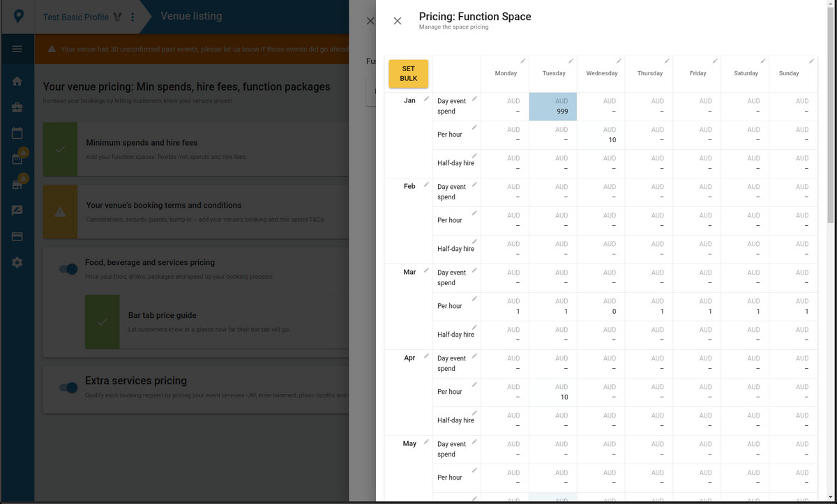
Task: Click pencil icon for Apr Per hour row
Action: point(474,385)
